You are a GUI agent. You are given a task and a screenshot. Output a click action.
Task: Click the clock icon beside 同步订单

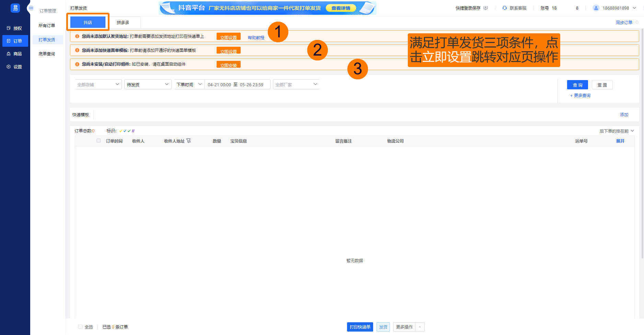pyautogui.click(x=637, y=22)
